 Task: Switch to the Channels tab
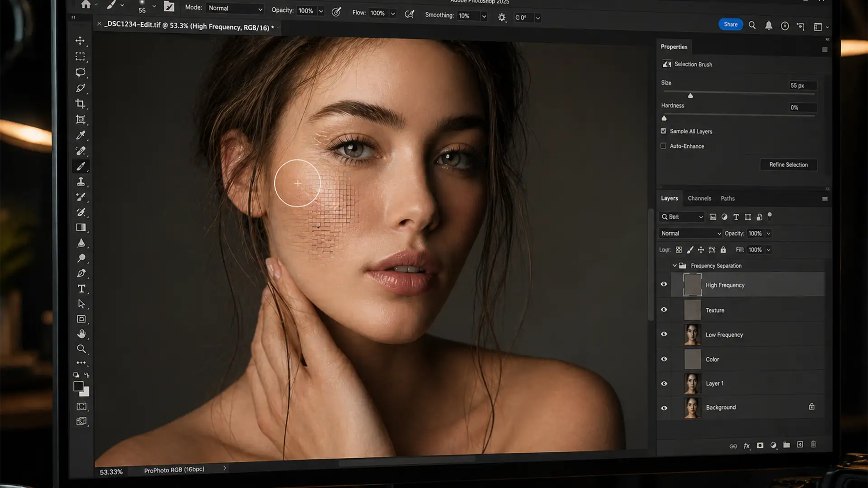(x=699, y=198)
